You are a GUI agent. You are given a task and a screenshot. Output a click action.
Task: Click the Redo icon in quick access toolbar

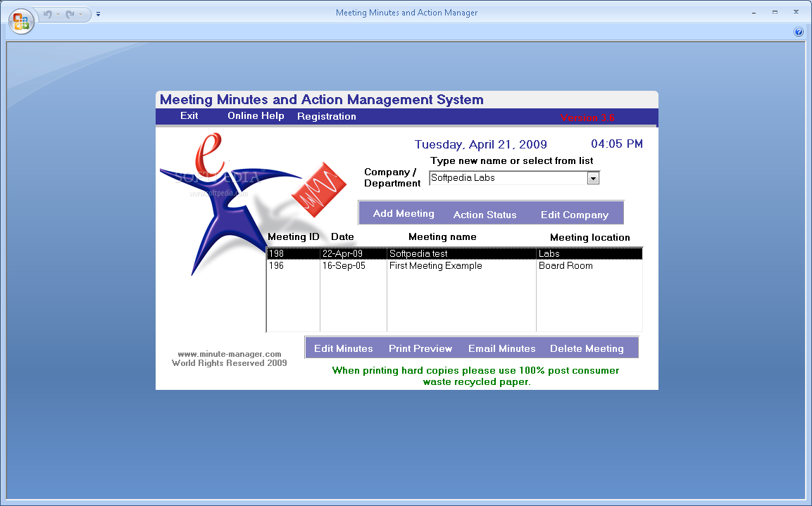(70, 14)
